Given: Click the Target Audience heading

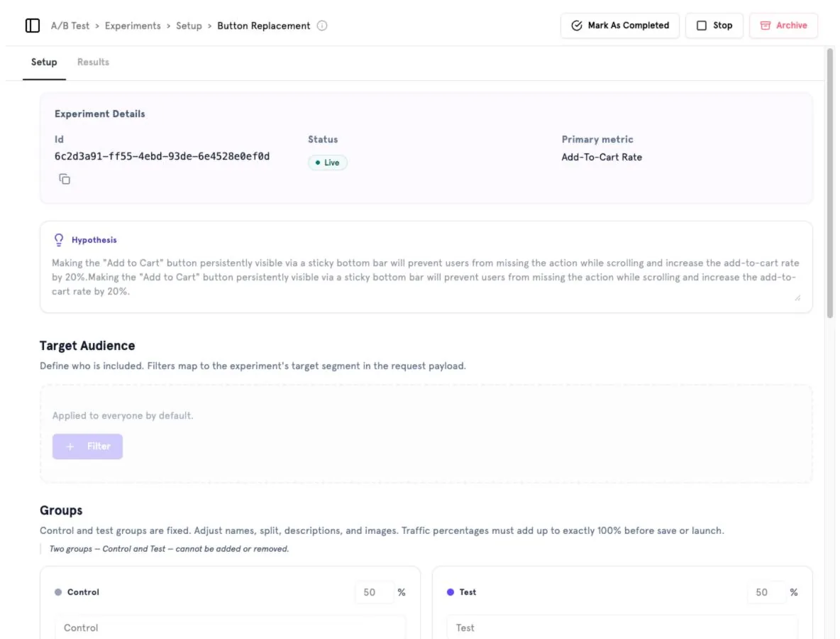Looking at the screenshot, I should pos(87,346).
